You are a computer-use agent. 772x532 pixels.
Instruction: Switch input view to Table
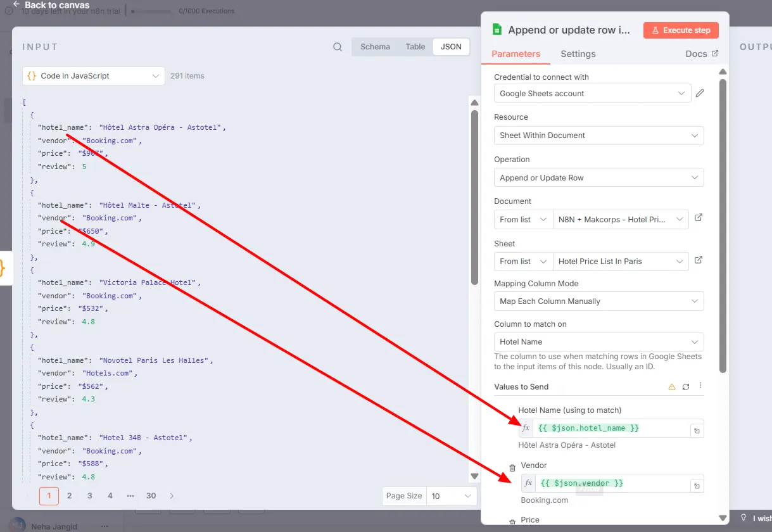click(415, 47)
